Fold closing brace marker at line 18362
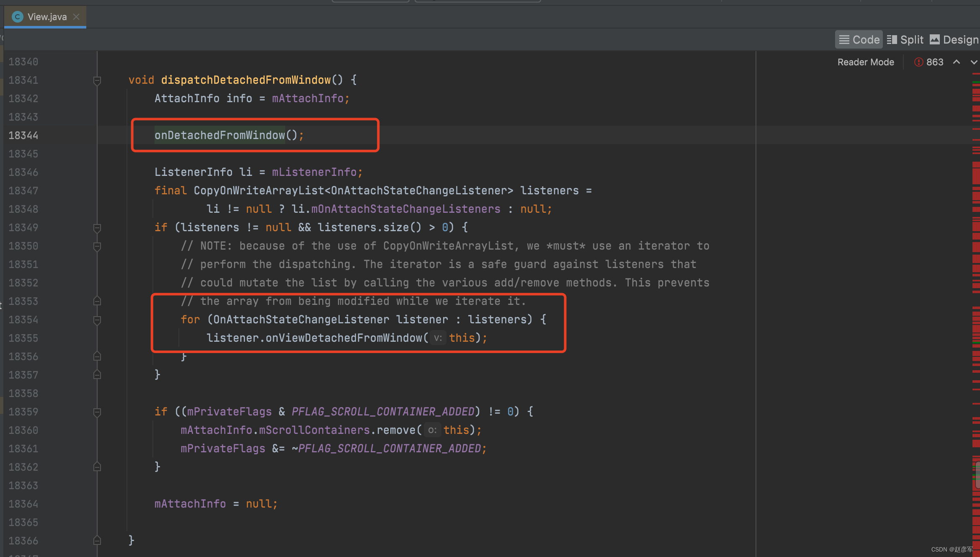 pos(97,467)
